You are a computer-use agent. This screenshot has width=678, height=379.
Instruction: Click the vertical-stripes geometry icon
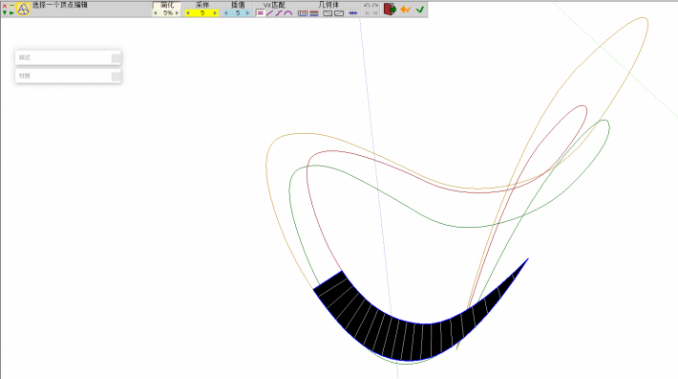pos(303,13)
